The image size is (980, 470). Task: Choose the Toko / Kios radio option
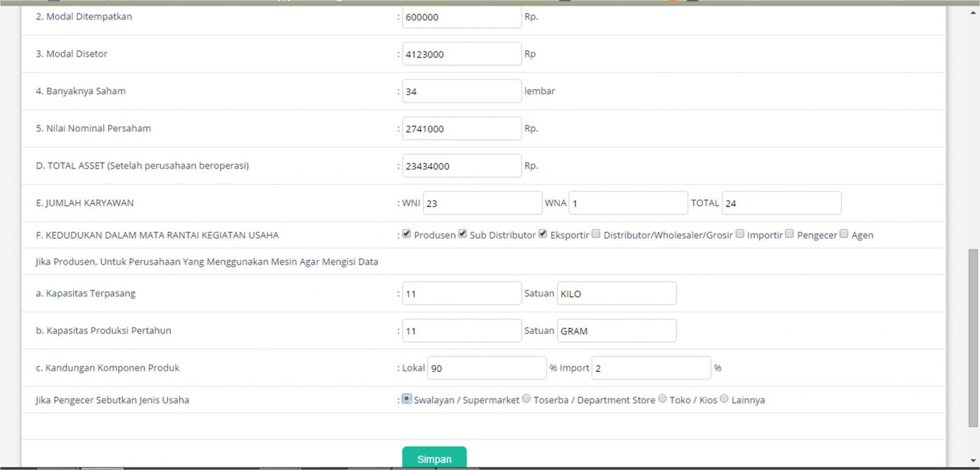[662, 399]
